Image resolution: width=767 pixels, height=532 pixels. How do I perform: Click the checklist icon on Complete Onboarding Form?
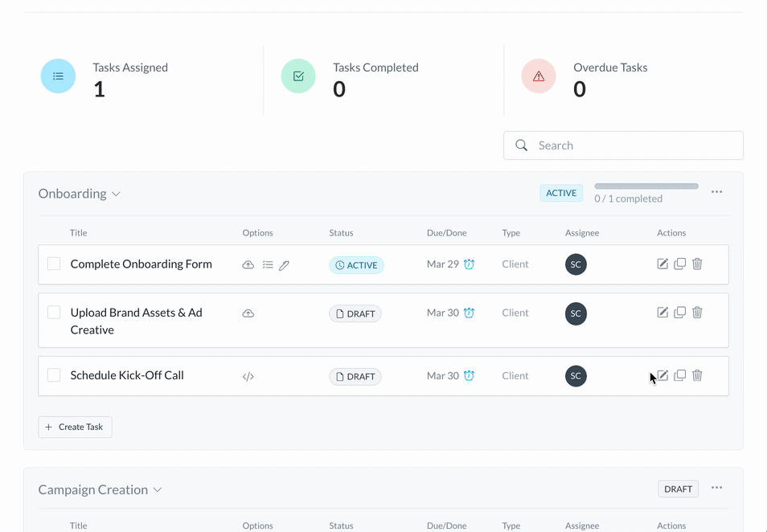(x=268, y=265)
